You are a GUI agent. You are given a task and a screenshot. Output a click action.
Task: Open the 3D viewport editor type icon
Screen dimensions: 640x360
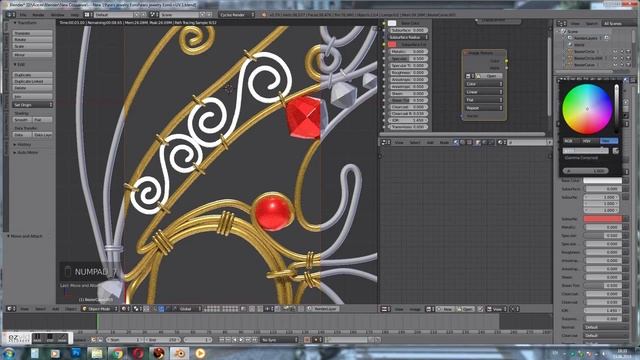[x=10, y=309]
